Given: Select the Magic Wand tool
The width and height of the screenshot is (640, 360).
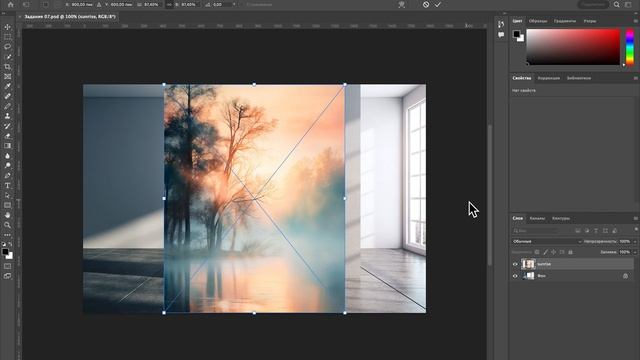Looking at the screenshot, I should [7, 57].
